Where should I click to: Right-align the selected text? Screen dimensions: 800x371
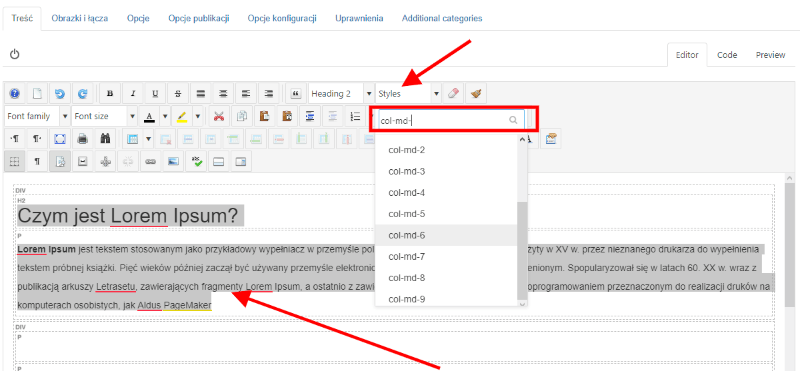coord(269,94)
